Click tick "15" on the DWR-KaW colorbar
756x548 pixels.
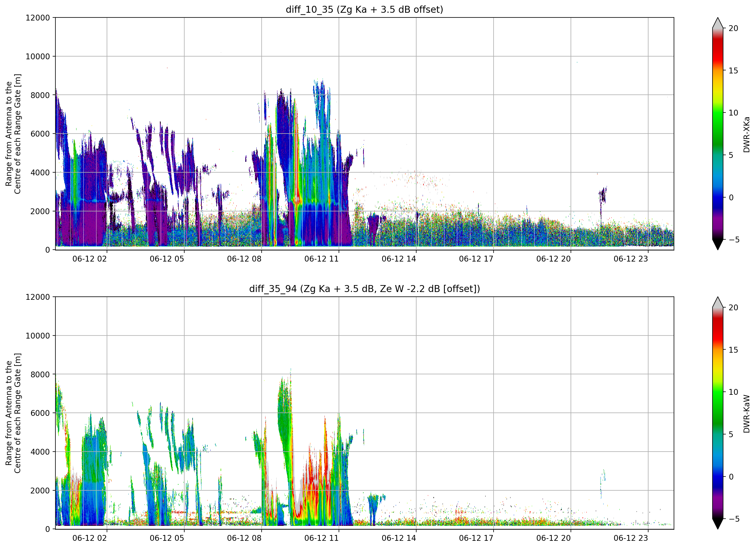733,350
